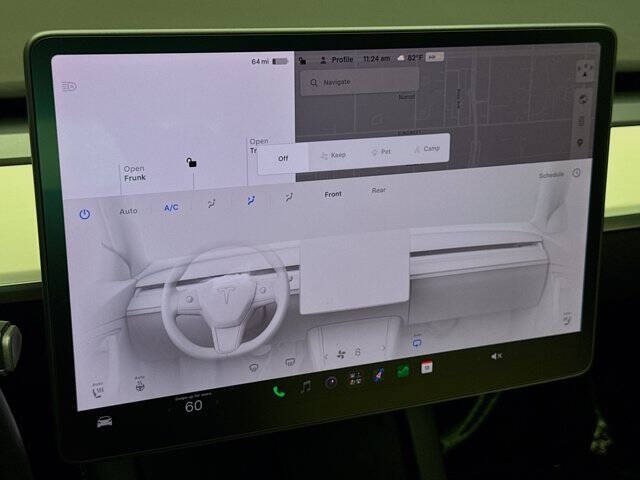Open the driver Profile menu
The image size is (640, 480).
(x=337, y=60)
